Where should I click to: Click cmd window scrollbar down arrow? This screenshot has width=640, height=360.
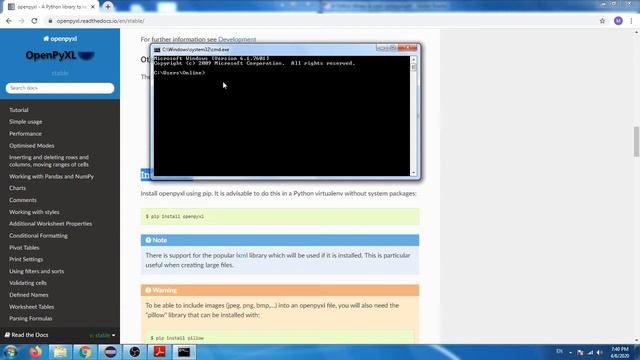413,173
